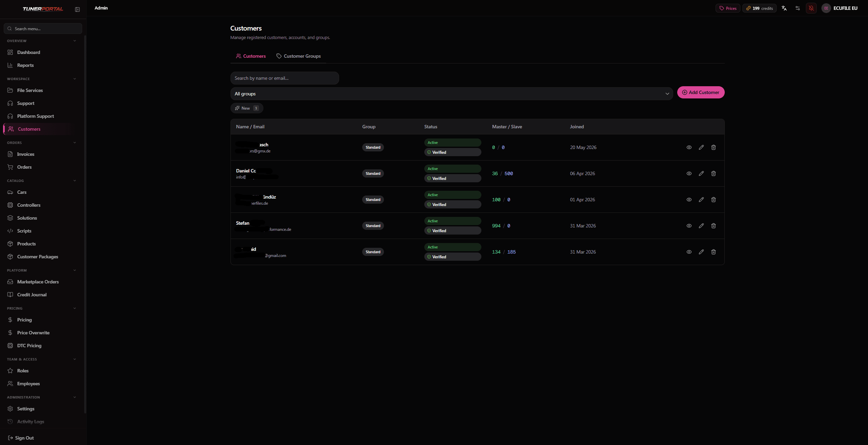Delete customer Stefan with trash icon

coord(714,226)
